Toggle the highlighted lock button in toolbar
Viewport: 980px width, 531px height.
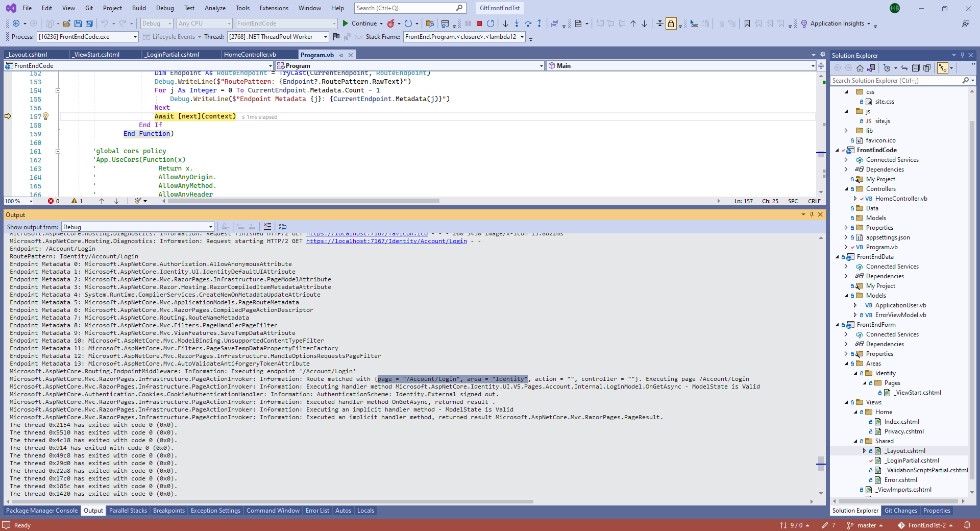tap(671, 23)
